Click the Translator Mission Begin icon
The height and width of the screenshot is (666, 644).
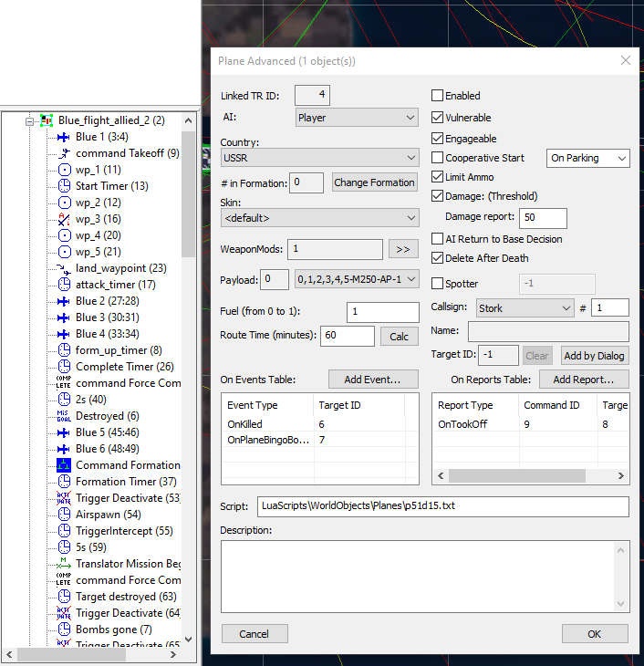pyautogui.click(x=64, y=564)
